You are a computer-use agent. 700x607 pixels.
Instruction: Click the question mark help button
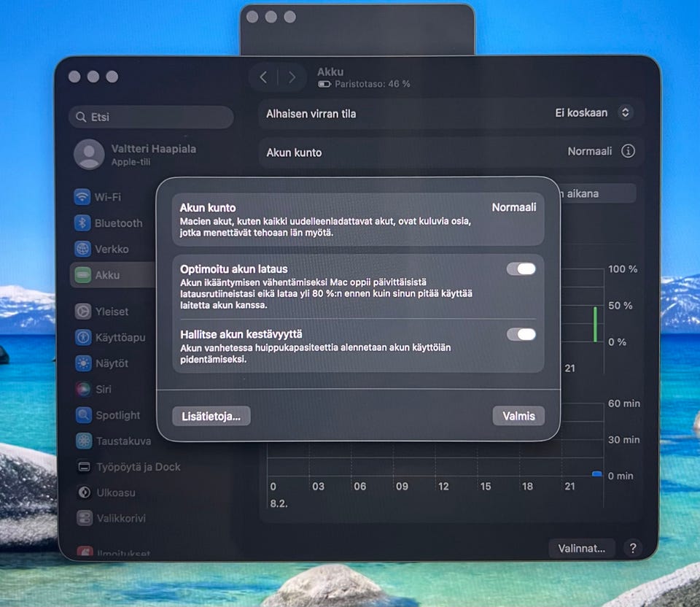pyautogui.click(x=633, y=548)
